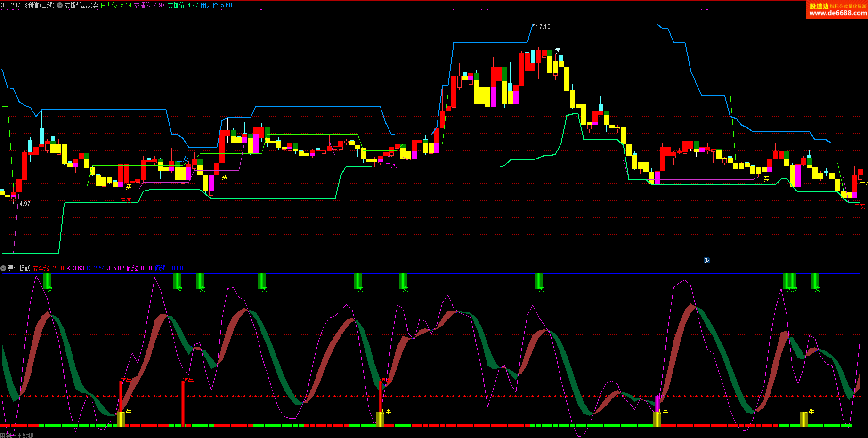The image size is (868, 438).
Task: Open the 寻牛捉妖 indicator dropdown arrow
Action: (3, 268)
